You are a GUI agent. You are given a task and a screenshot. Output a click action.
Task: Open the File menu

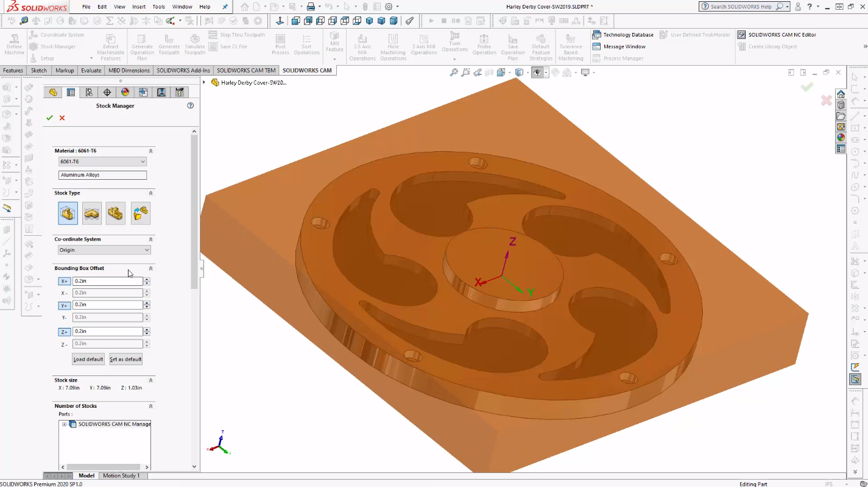coord(86,7)
